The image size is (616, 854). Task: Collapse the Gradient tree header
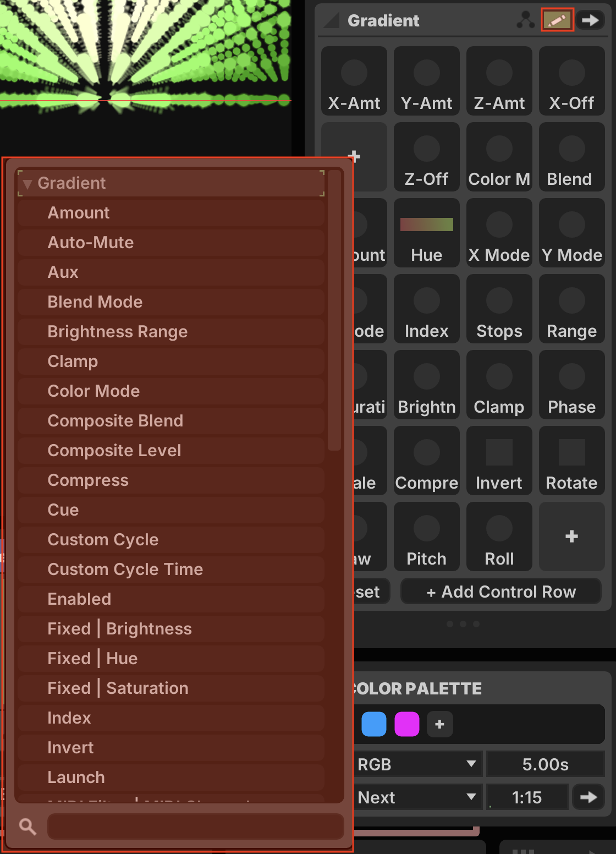28,183
